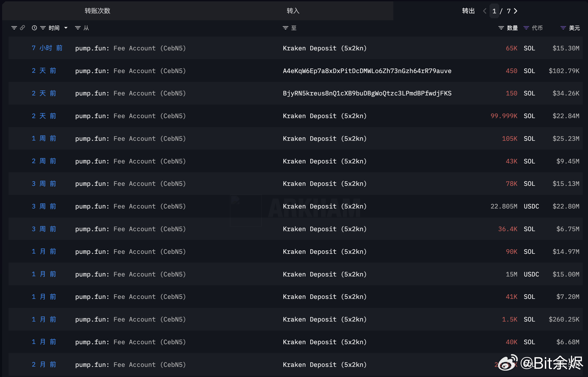Click the clock icon in time header
Image resolution: width=588 pixels, height=377 pixels.
(34, 28)
